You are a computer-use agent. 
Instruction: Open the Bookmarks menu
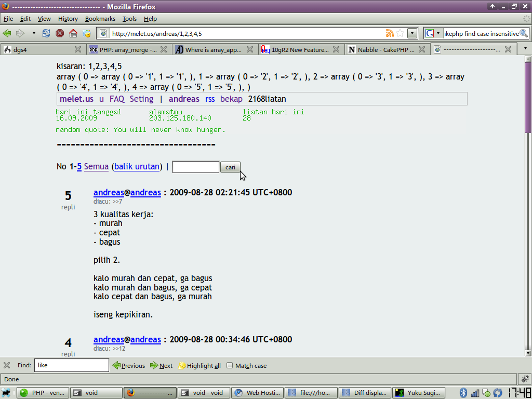pos(100,19)
